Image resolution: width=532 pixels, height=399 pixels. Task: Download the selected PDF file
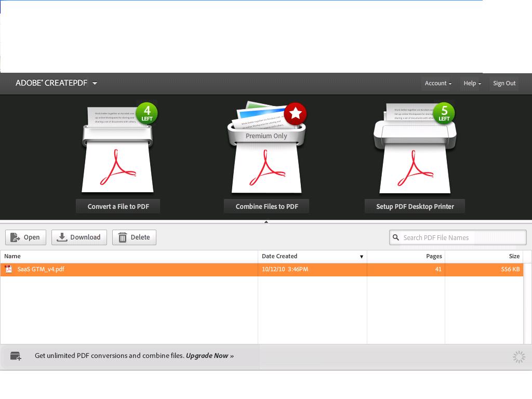(79, 237)
